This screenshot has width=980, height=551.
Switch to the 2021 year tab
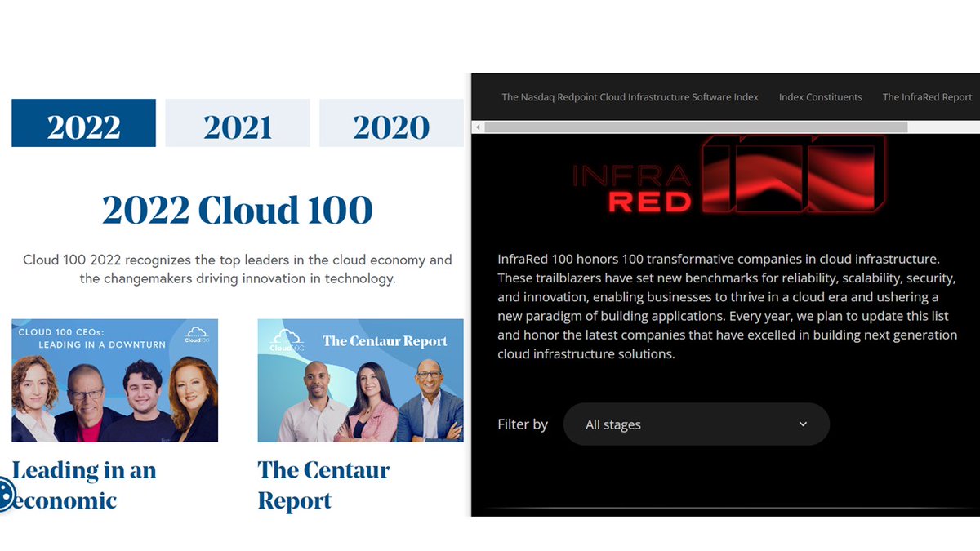click(238, 123)
